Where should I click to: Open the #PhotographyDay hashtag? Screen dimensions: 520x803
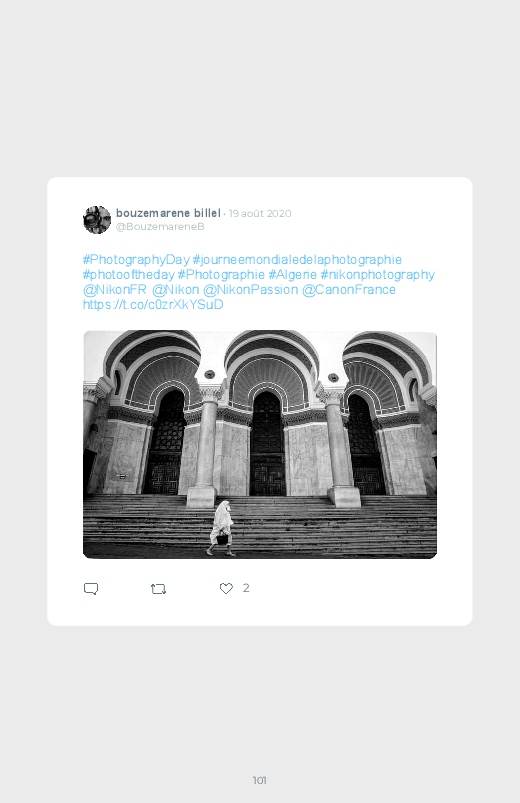(x=136, y=260)
